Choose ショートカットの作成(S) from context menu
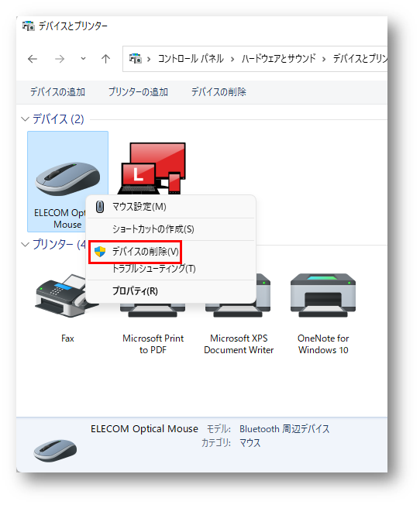This screenshot has width=420, height=505. [170, 229]
